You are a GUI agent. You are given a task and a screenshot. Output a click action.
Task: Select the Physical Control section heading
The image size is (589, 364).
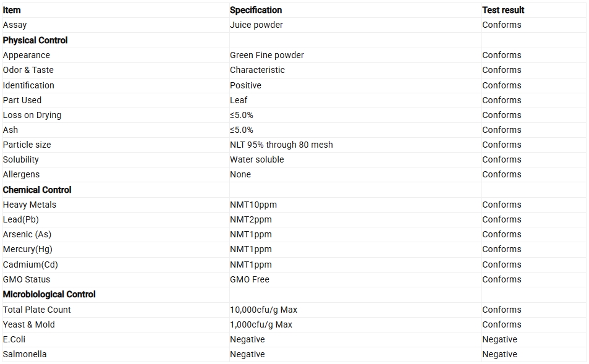click(x=35, y=40)
